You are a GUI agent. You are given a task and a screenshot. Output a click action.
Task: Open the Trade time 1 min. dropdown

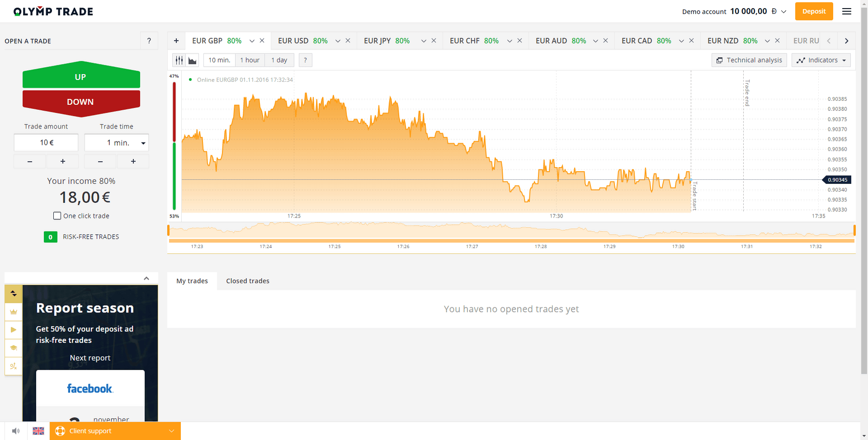[117, 143]
